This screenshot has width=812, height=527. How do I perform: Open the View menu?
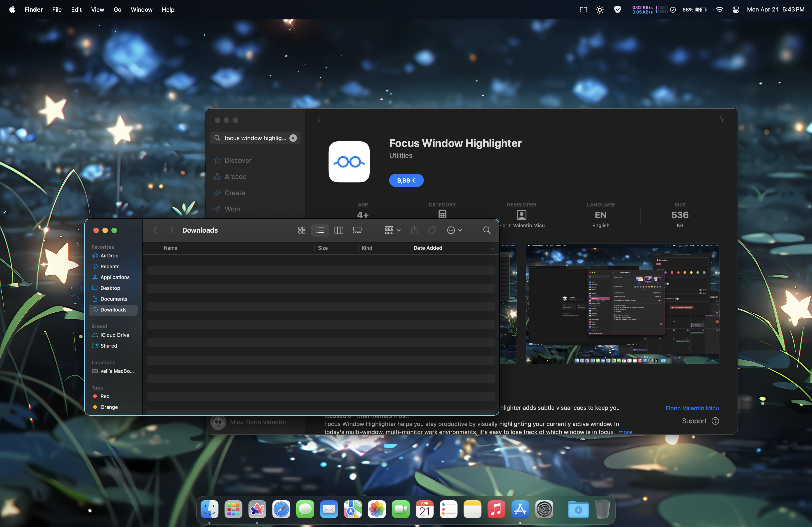[97, 9]
